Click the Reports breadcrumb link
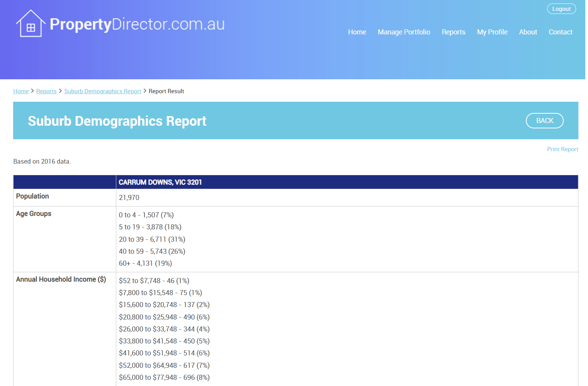Screen dimensions: 588x386 (x=46, y=91)
